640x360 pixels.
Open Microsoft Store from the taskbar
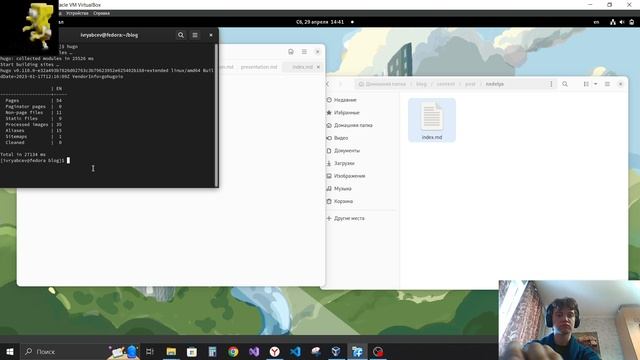pyautogui.click(x=192, y=351)
